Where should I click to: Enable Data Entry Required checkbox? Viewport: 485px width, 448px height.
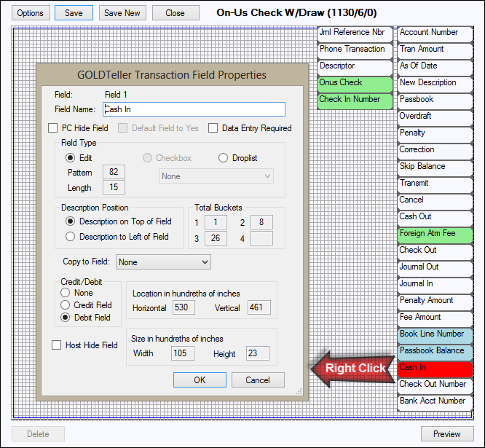(213, 128)
